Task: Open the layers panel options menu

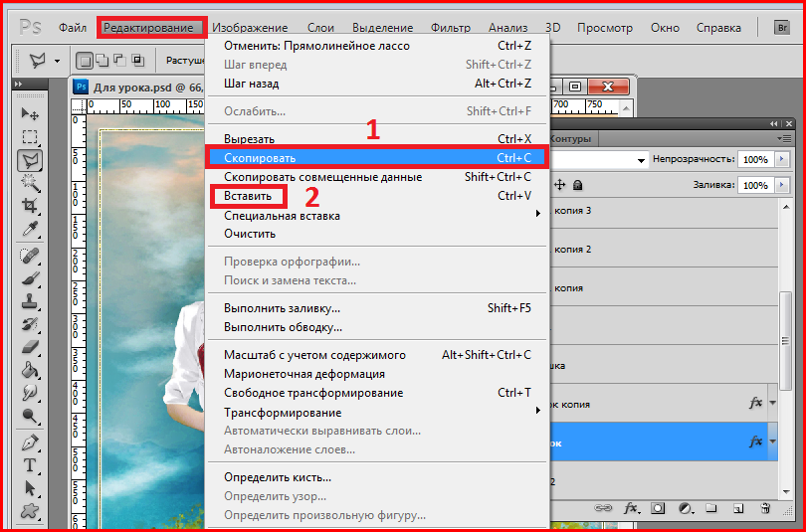Action: tap(784, 138)
